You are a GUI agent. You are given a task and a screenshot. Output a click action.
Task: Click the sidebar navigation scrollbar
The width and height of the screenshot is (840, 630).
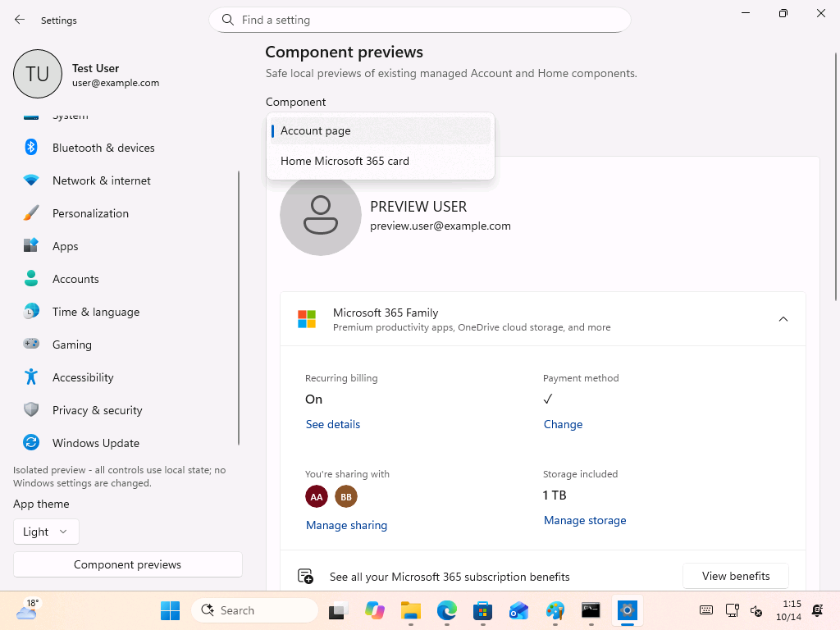pos(239,308)
